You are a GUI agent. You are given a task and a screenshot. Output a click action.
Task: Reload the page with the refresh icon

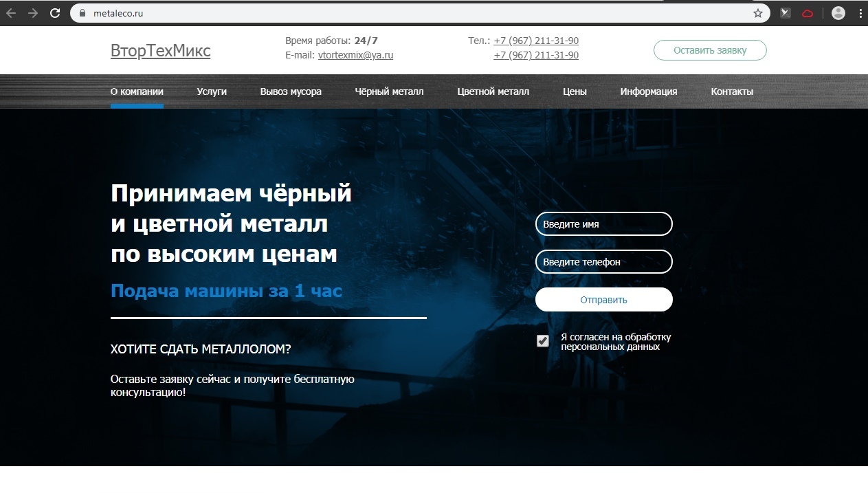pyautogui.click(x=55, y=13)
